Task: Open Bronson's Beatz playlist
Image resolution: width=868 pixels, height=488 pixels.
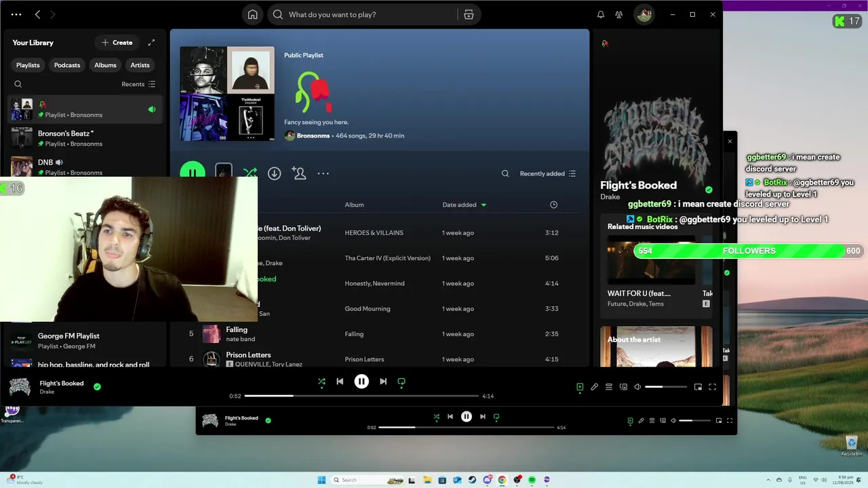Action: click(85, 138)
